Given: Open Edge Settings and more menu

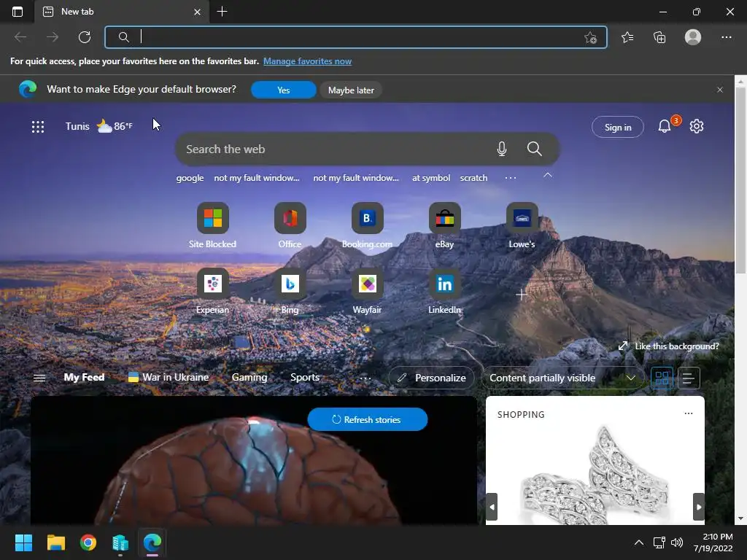Looking at the screenshot, I should click(726, 37).
